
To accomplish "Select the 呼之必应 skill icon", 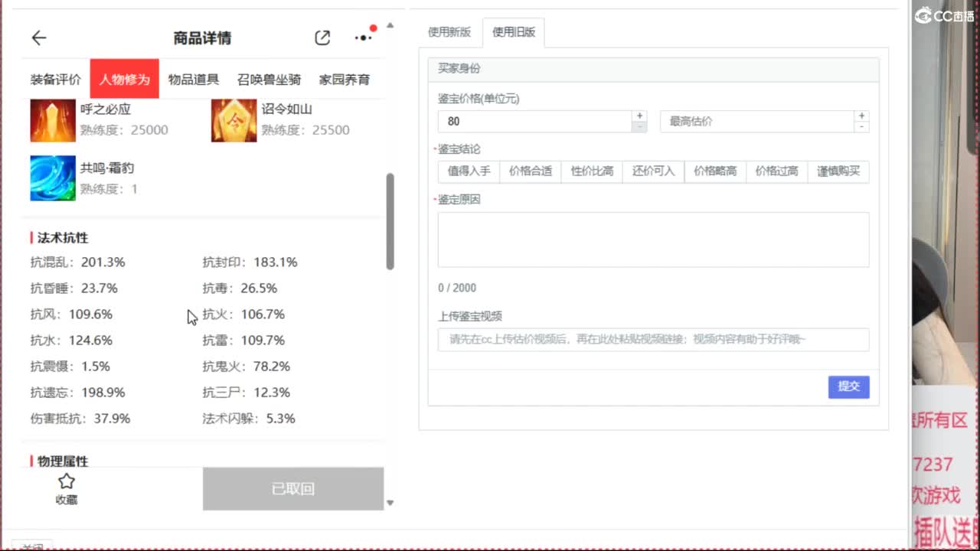I will click(53, 120).
